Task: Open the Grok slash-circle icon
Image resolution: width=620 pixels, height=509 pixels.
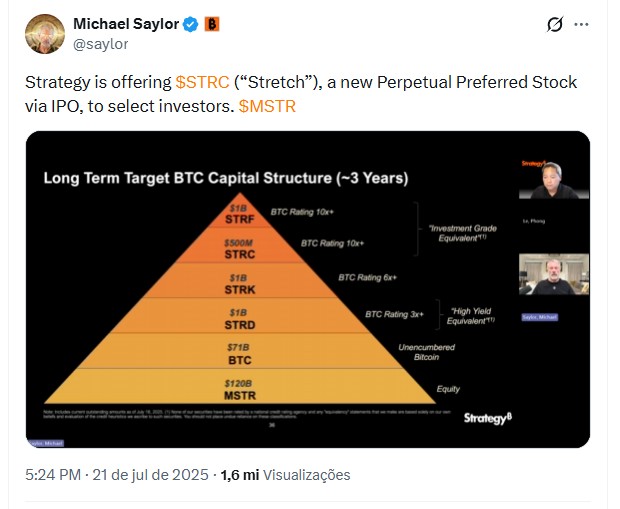Action: tap(555, 25)
